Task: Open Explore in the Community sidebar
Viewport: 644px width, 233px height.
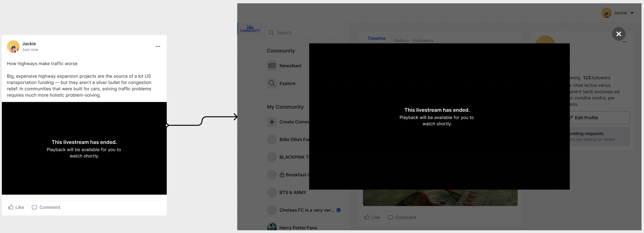Action: (287, 83)
